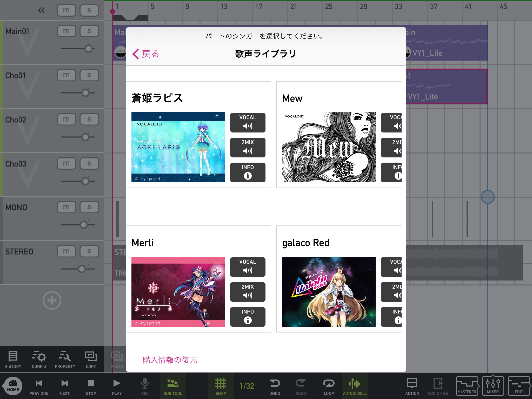Preview galaco Red 2MIX sample

click(x=391, y=292)
